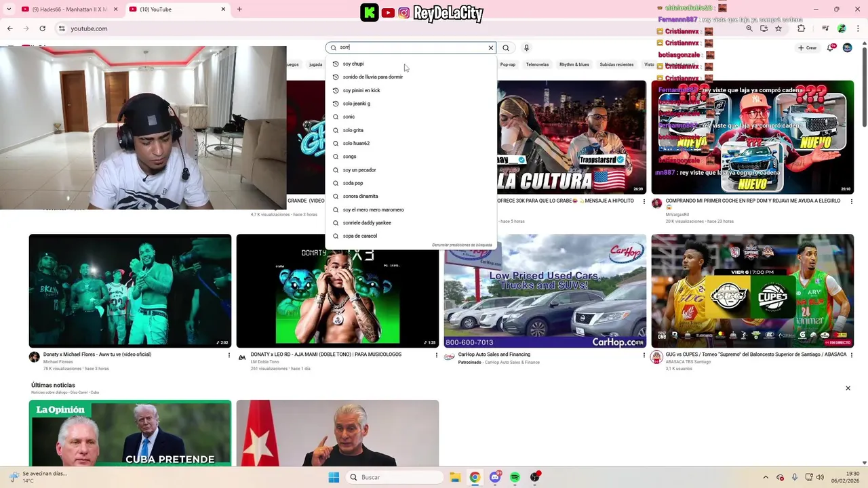The height and width of the screenshot is (488, 868).
Task: Open La Opinión news thumbnail
Action: point(130,433)
